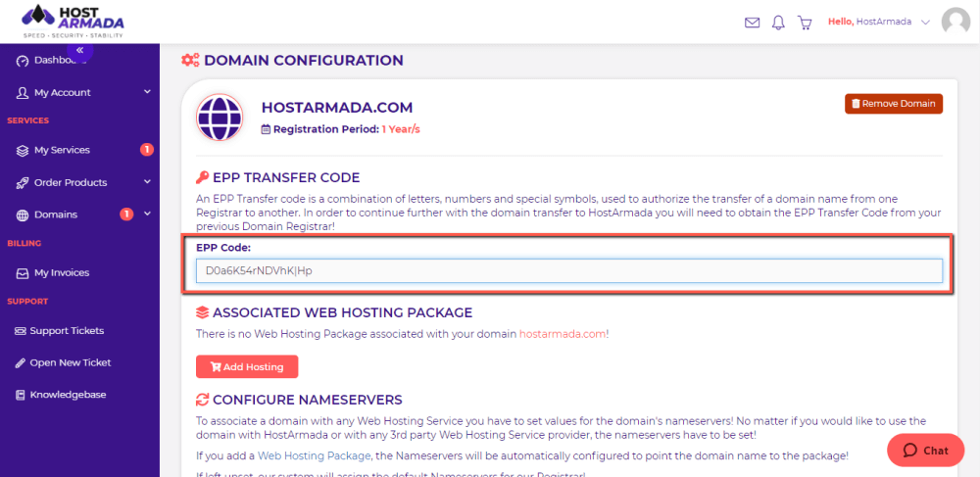Open the red Chat bubble
Image resolution: width=980 pixels, height=477 pixels.
click(926, 451)
